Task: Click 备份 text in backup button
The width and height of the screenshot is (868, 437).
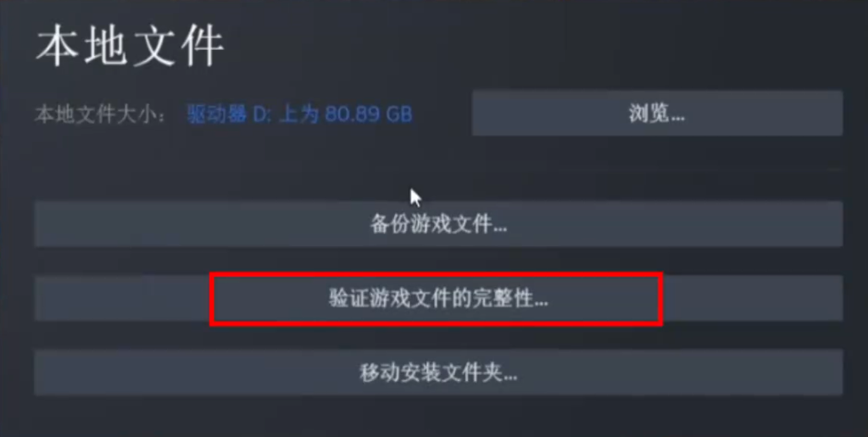Action: (390, 224)
